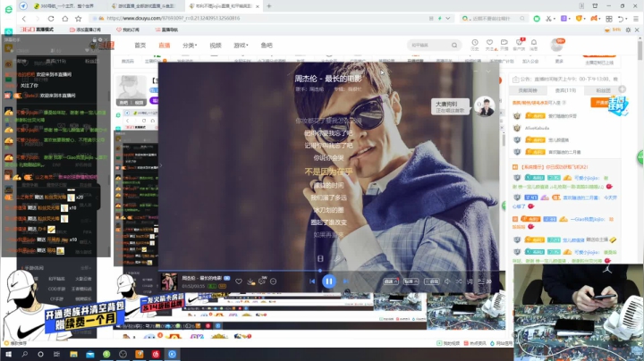Open the browser hamburger main menu
644x361 pixels.
[636, 19]
